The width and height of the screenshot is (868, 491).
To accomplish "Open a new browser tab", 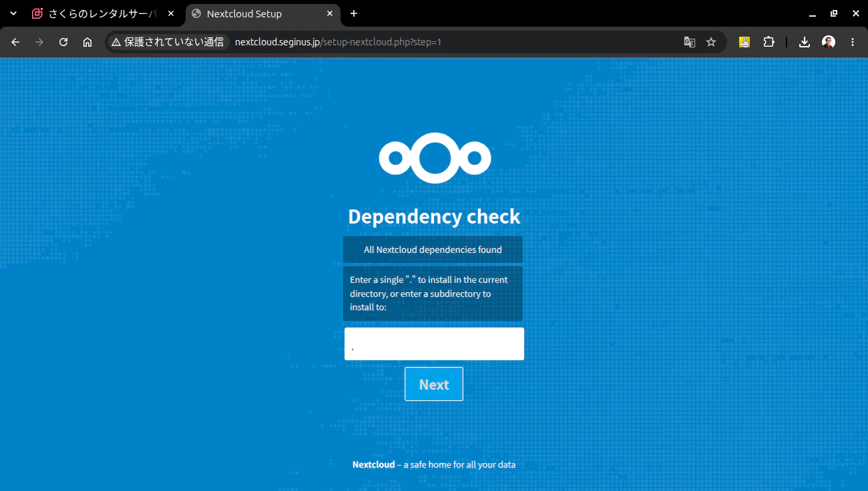I will click(x=354, y=13).
